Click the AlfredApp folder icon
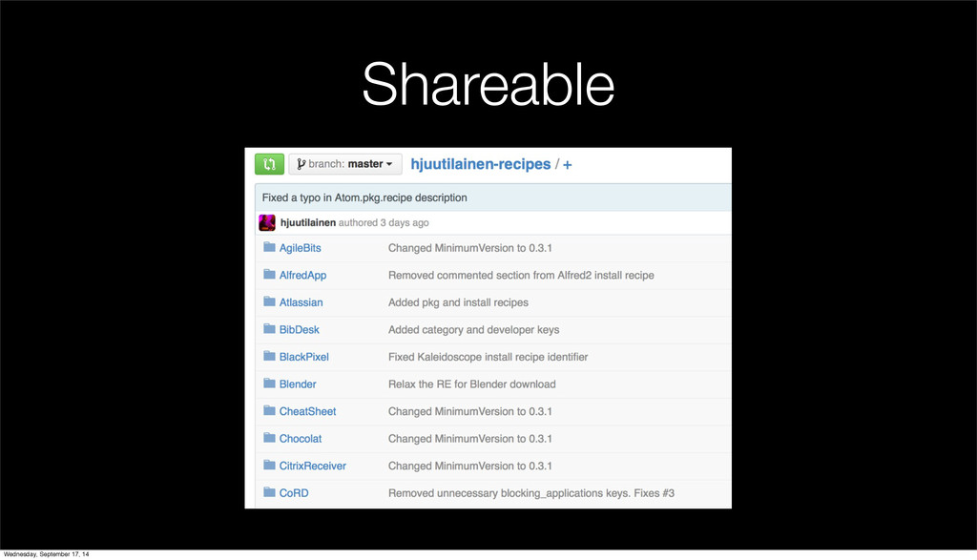Viewport: 977px width, 560px height. [269, 275]
